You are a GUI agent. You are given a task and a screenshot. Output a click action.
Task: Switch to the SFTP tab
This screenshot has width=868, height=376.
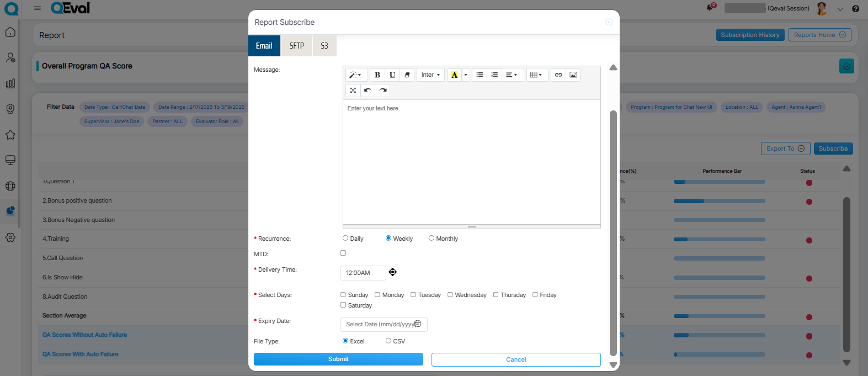click(x=297, y=46)
